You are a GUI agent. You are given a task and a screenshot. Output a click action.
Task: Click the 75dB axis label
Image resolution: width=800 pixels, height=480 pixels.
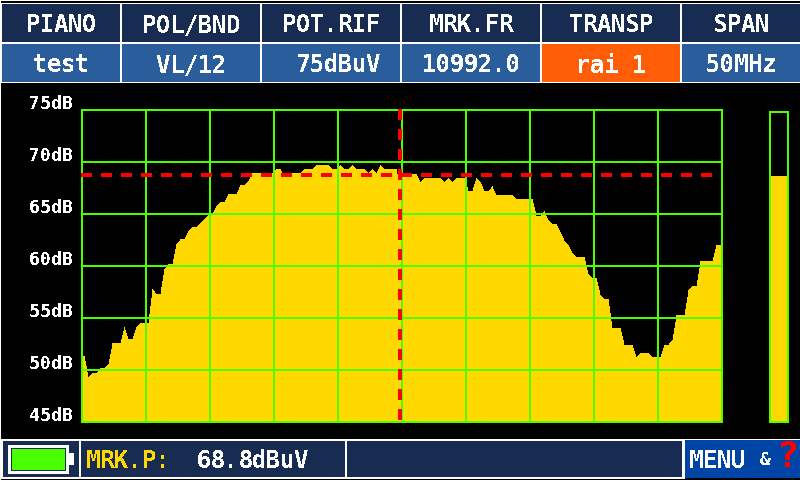pyautogui.click(x=51, y=103)
